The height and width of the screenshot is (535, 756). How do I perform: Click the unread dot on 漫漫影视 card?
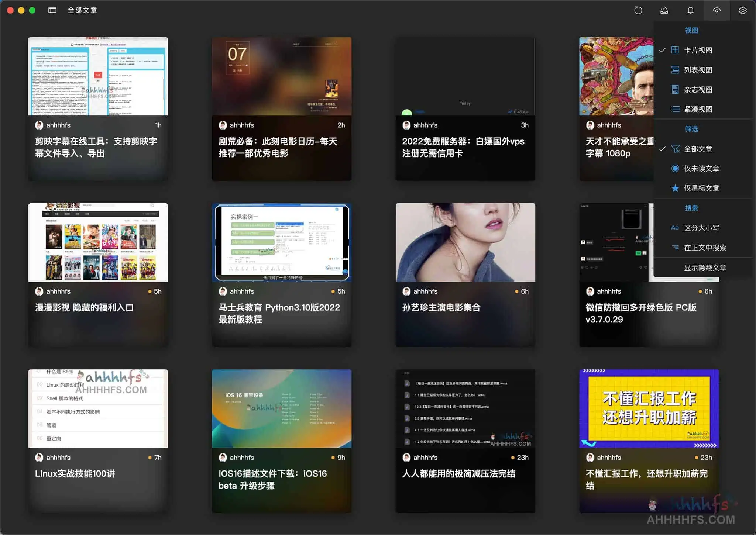click(151, 291)
